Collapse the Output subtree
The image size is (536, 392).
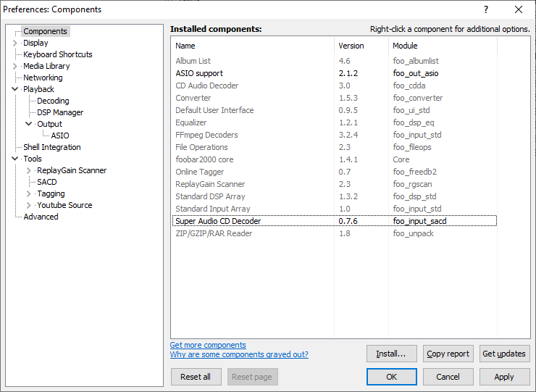click(29, 124)
